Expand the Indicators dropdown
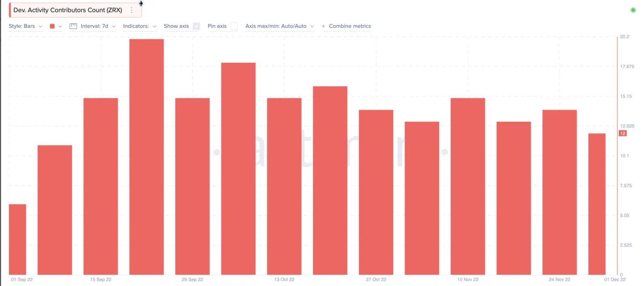Viewport: 644px width, 286px height. tap(140, 26)
